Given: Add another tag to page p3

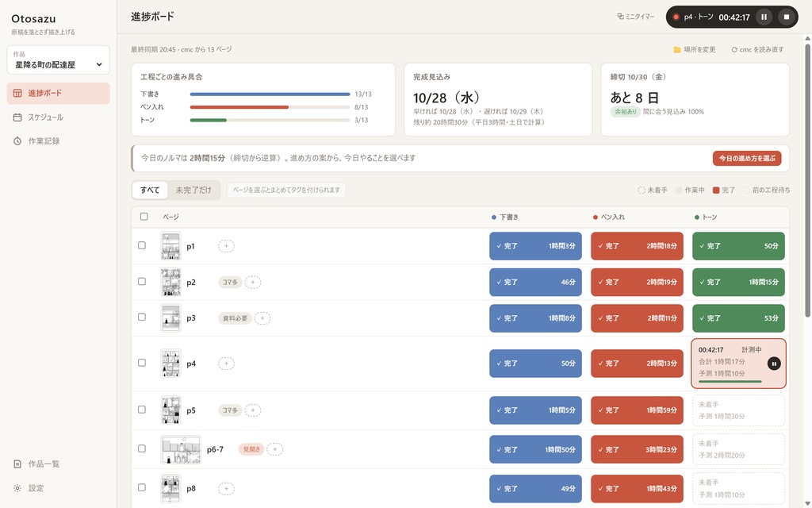Looking at the screenshot, I should (x=262, y=318).
